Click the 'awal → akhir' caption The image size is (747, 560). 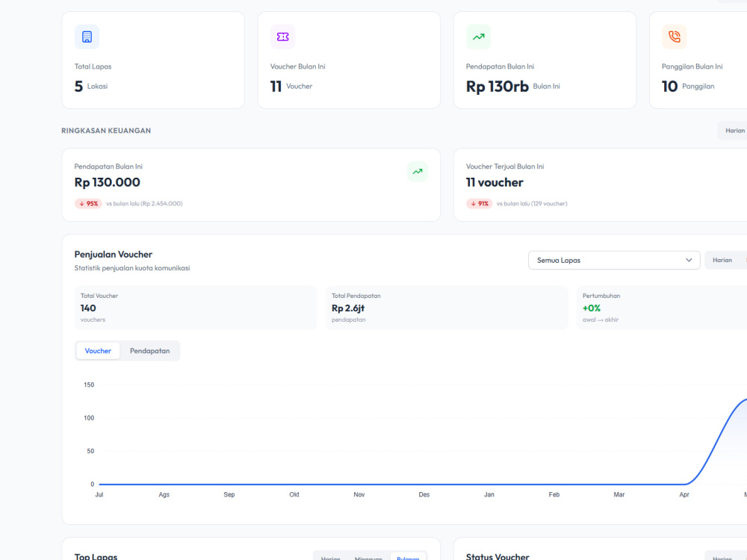tap(601, 320)
